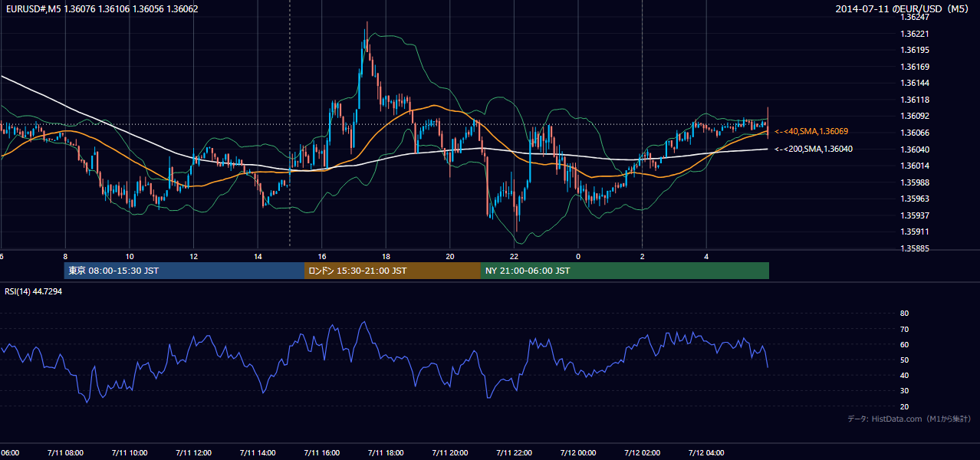The image size is (980, 460).
Task: Click price level 1.35937 on the axis
Action: (x=915, y=215)
